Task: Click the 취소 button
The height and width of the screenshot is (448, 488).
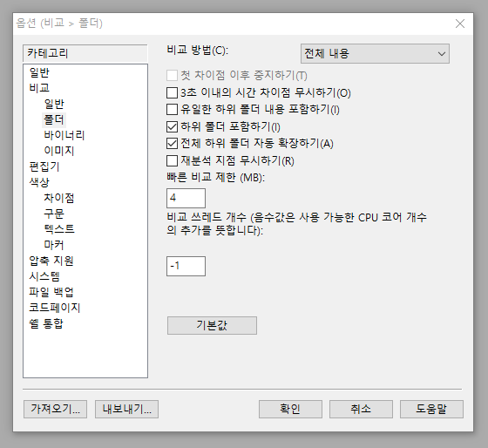Action: coord(361,409)
